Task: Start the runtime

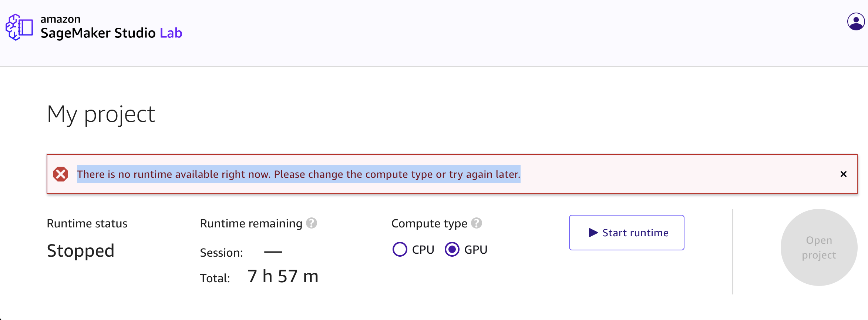Action: (627, 233)
